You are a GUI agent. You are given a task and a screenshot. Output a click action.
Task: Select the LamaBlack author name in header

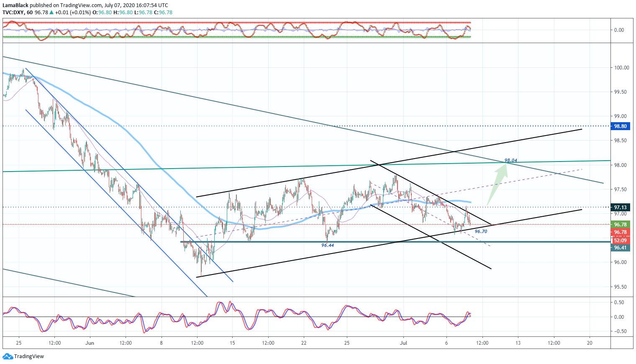tap(15, 5)
